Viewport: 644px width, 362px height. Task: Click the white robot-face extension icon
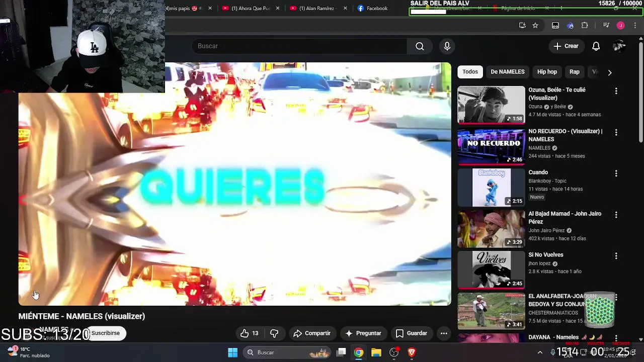coord(555,26)
